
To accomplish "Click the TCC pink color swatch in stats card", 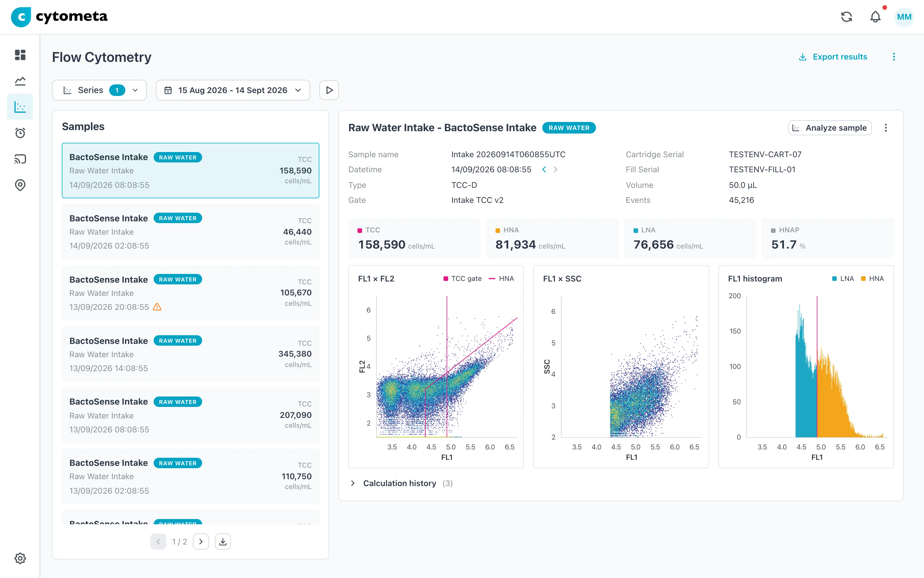I will 360,230.
